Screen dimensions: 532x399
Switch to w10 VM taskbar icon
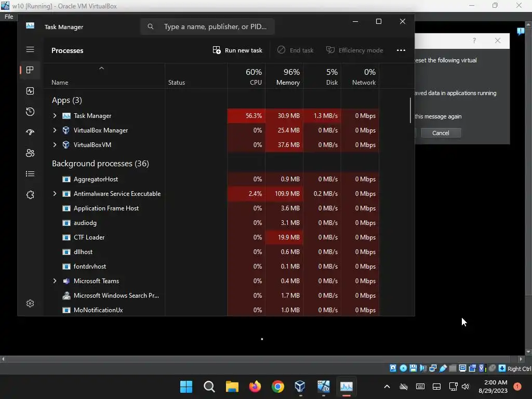tap(323, 387)
